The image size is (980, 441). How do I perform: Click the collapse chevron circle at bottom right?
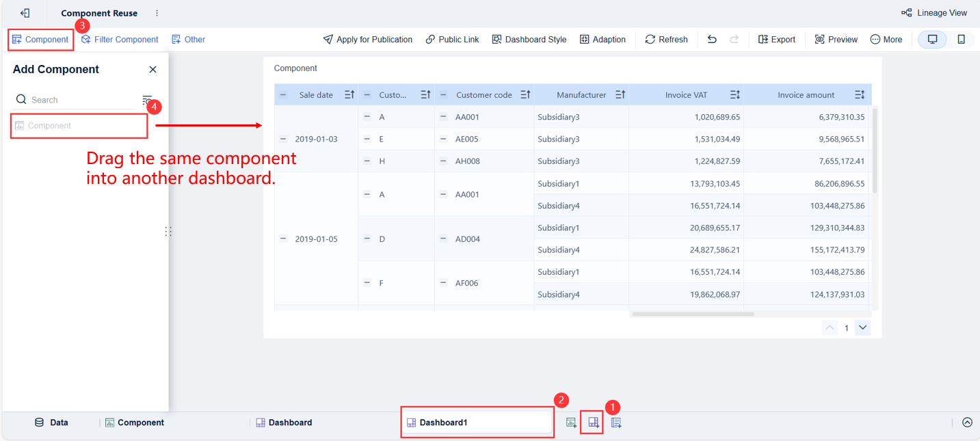point(967,423)
